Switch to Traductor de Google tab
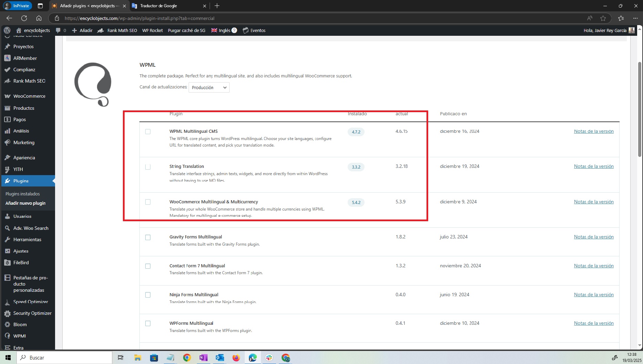 coord(169,6)
